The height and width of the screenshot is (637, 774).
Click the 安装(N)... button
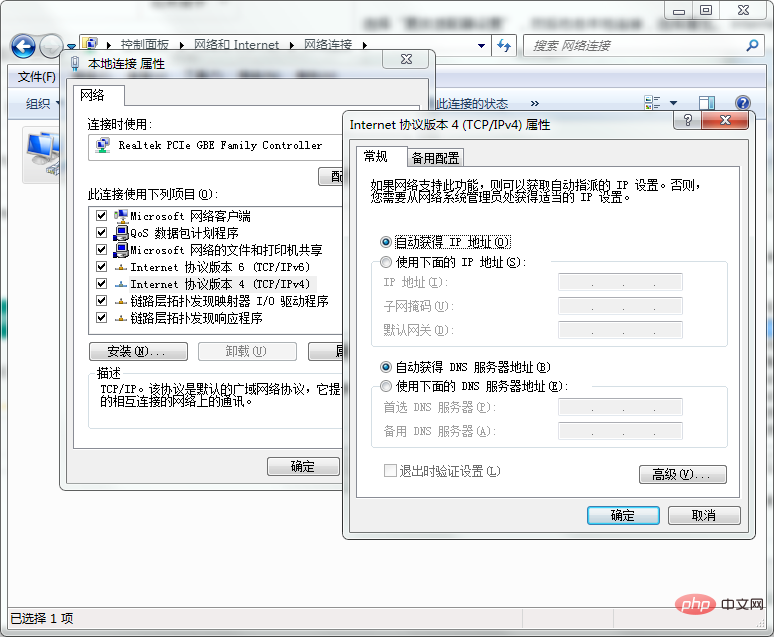138,352
